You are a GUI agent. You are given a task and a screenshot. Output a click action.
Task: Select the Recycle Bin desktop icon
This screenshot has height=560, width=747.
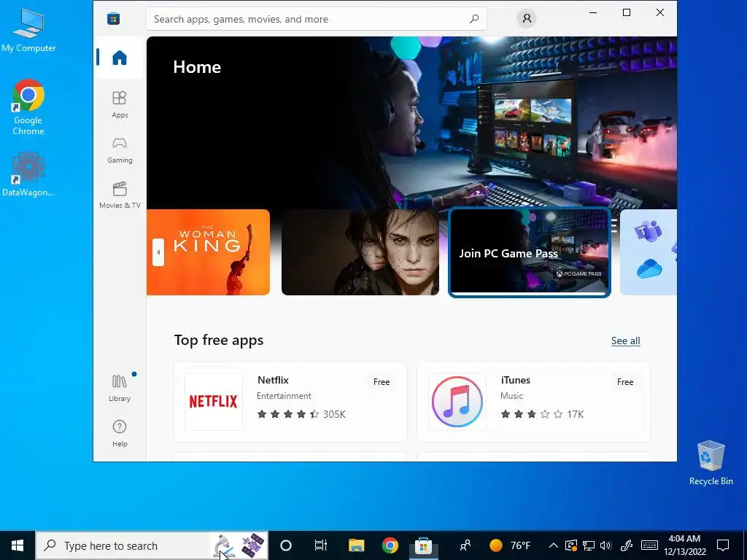pyautogui.click(x=711, y=463)
